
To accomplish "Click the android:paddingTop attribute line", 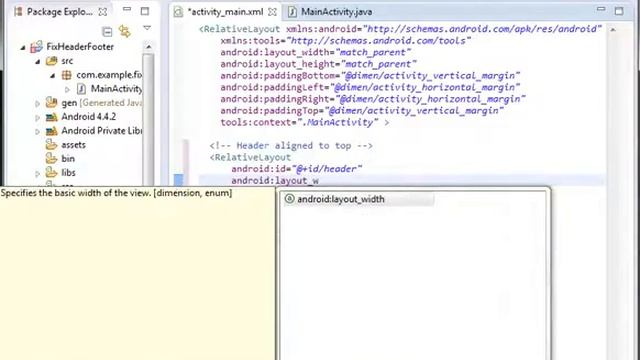I will (x=362, y=111).
